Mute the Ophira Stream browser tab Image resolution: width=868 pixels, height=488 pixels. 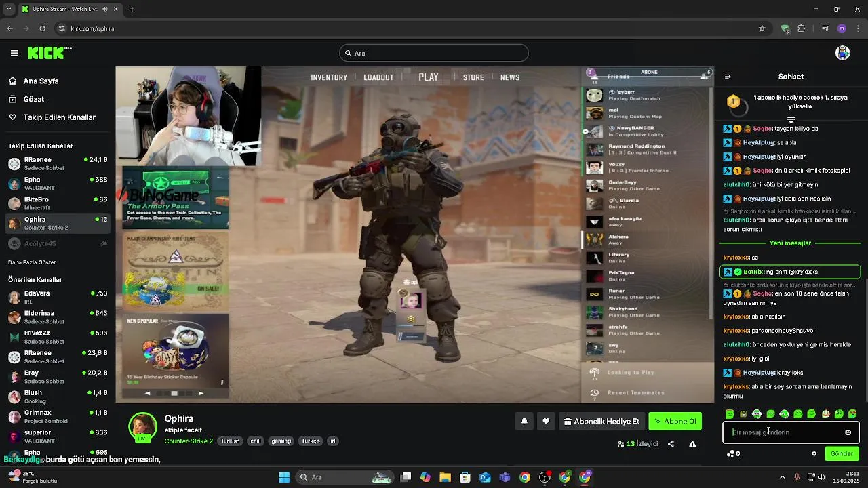(x=105, y=9)
